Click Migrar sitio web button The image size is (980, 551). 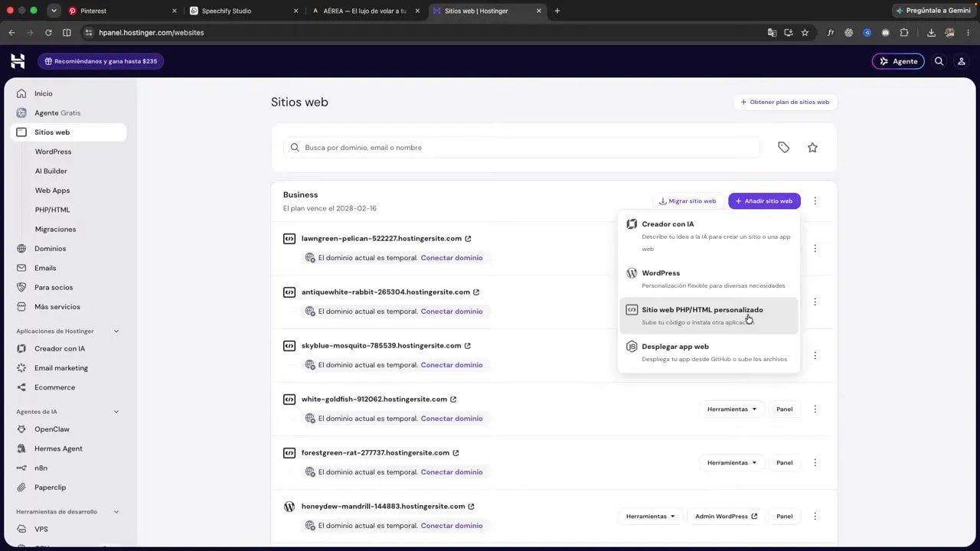pyautogui.click(x=688, y=201)
